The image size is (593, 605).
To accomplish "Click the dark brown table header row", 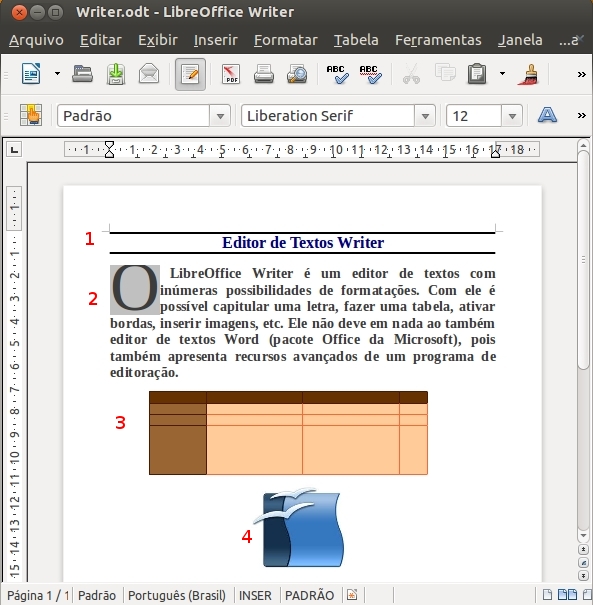I will click(x=288, y=397).
